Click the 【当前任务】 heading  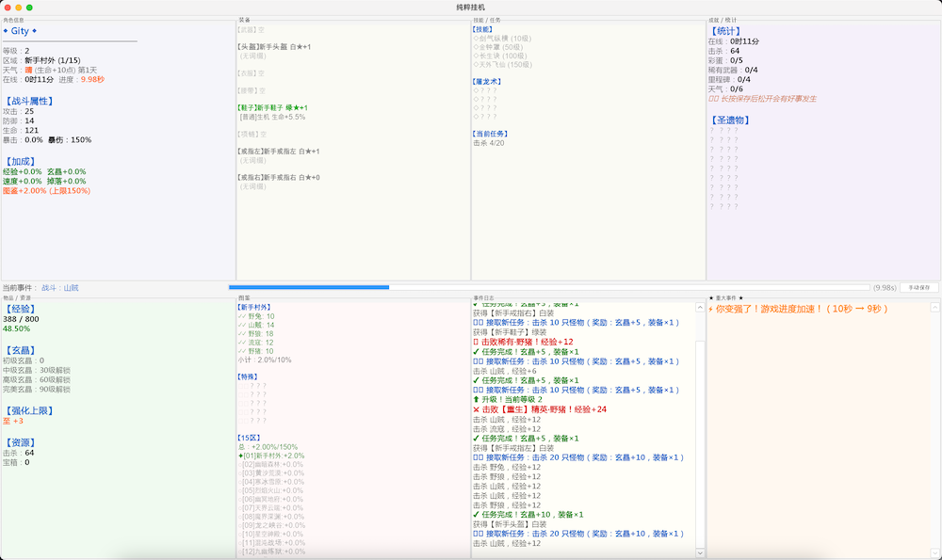click(491, 134)
